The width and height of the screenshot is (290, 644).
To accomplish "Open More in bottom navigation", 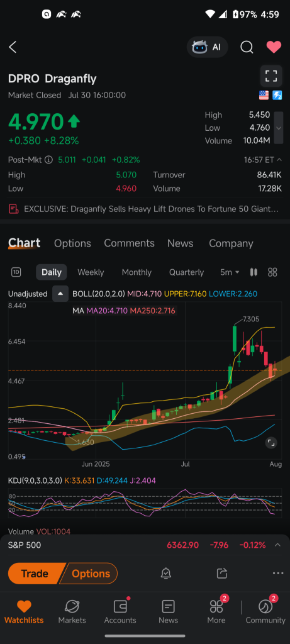I will pos(216,612).
